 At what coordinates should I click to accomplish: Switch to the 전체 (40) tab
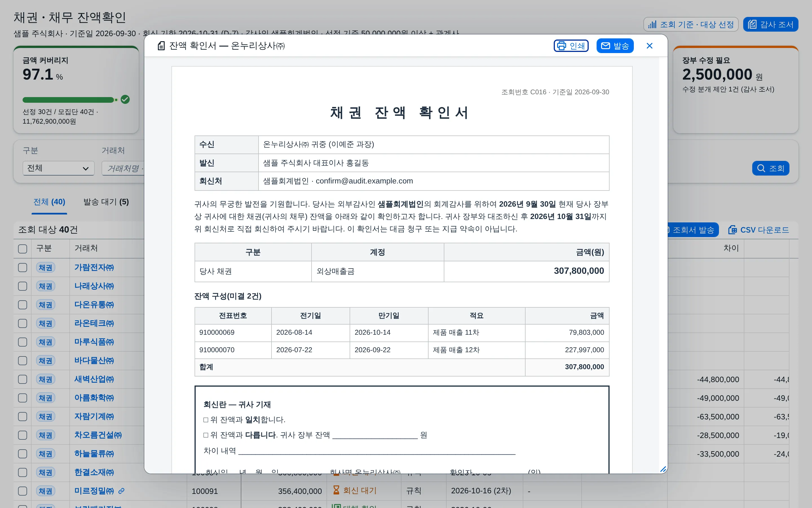point(49,202)
